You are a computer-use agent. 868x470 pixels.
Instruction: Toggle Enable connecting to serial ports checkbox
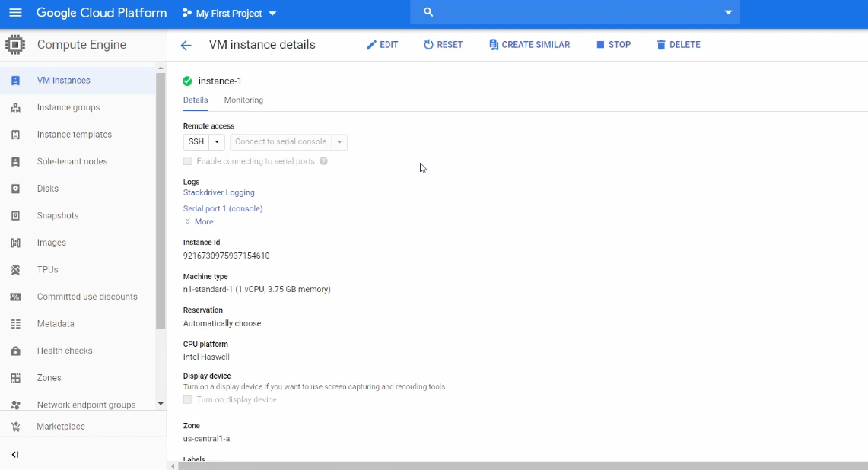(187, 161)
